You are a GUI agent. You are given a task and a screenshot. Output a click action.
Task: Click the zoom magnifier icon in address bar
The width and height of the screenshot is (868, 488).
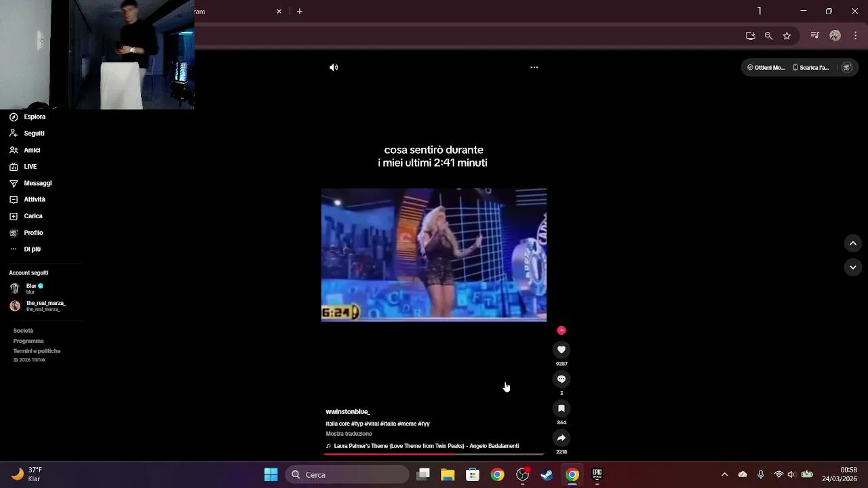(x=768, y=36)
